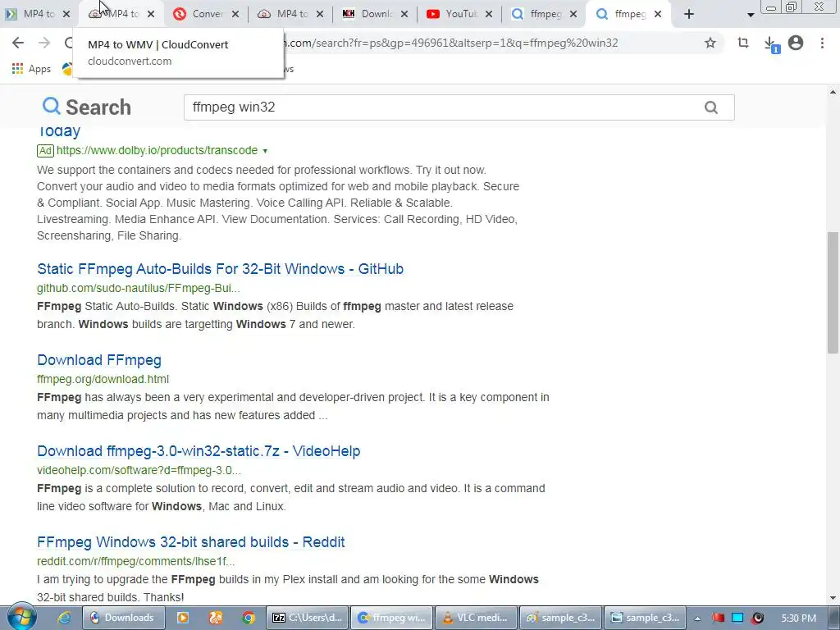The width and height of the screenshot is (840, 630).
Task: Open a new browser tab
Action: (x=689, y=15)
